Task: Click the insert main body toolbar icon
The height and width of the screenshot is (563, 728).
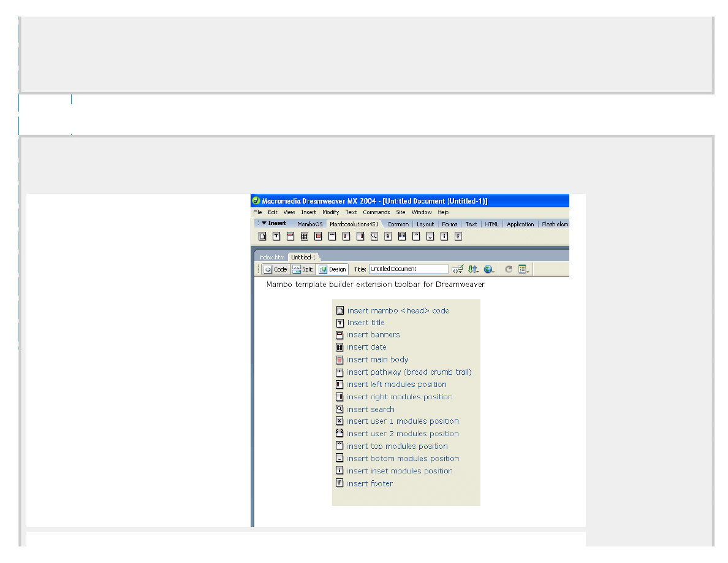Action: 318,236
